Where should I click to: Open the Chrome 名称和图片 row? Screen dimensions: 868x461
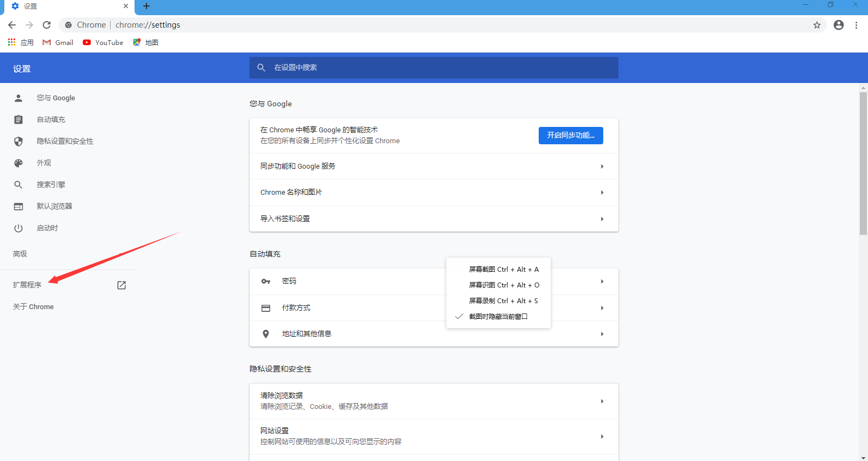pyautogui.click(x=434, y=193)
